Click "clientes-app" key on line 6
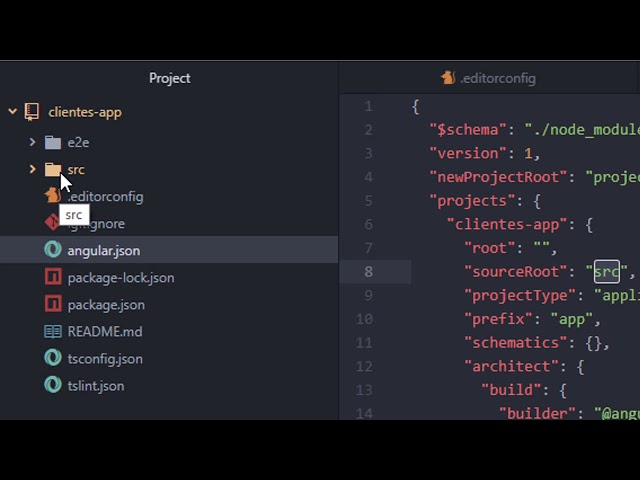 click(x=507, y=224)
